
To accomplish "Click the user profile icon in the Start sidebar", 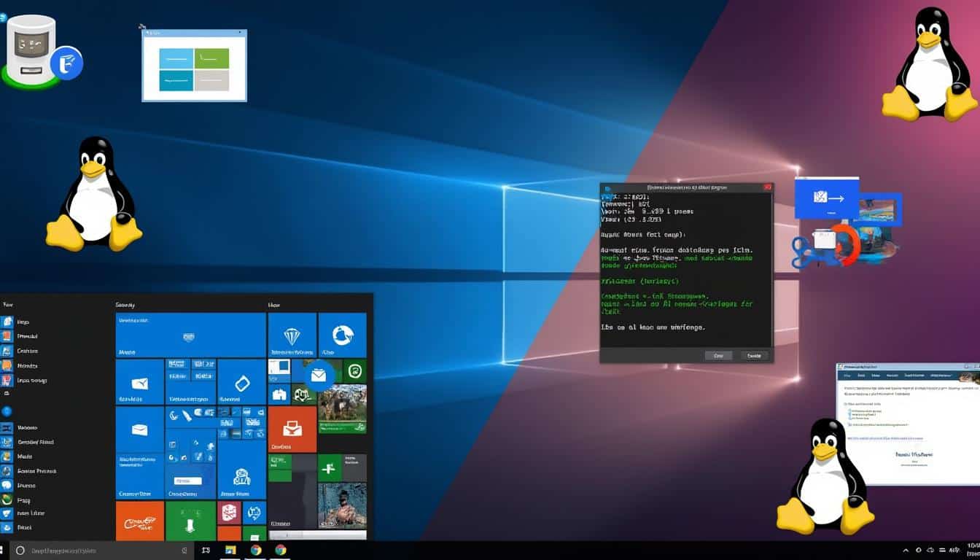I will pos(7,409).
